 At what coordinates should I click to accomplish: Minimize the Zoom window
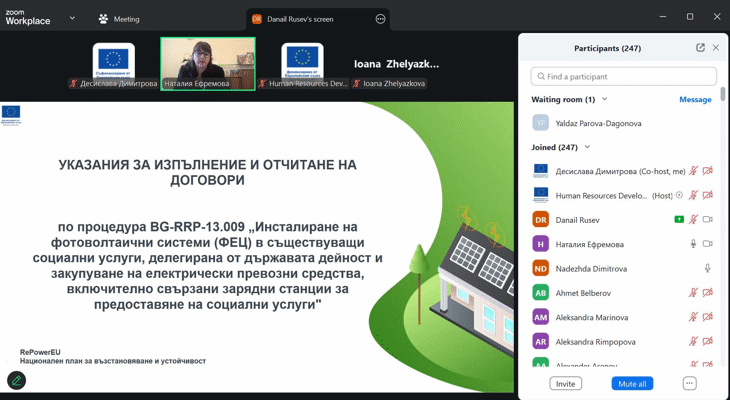pyautogui.click(x=663, y=16)
